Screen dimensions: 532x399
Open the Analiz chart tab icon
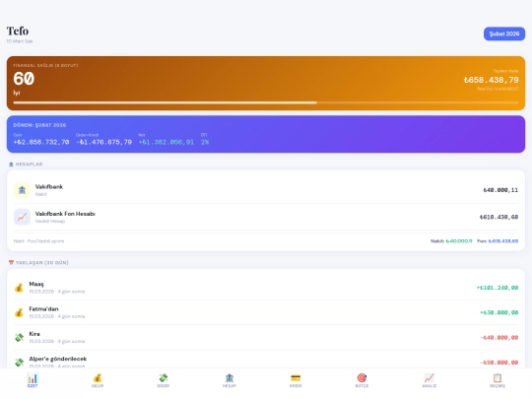coord(429,377)
